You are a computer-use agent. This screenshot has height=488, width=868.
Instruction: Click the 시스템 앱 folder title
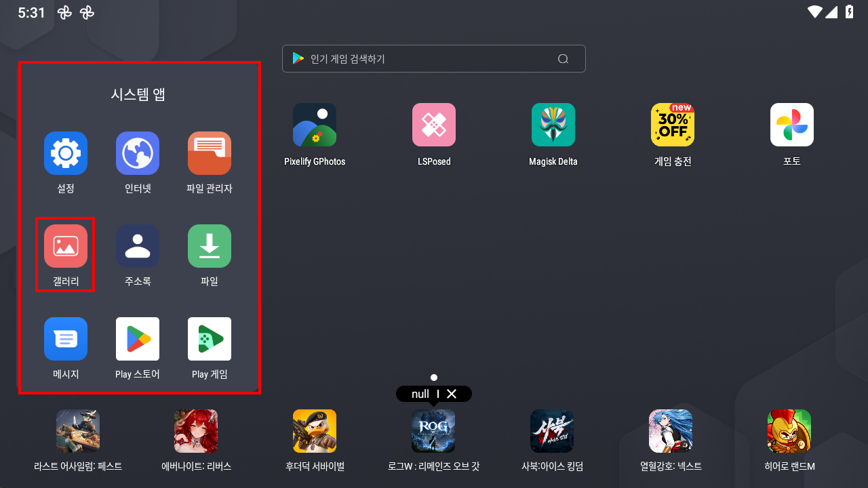click(138, 94)
